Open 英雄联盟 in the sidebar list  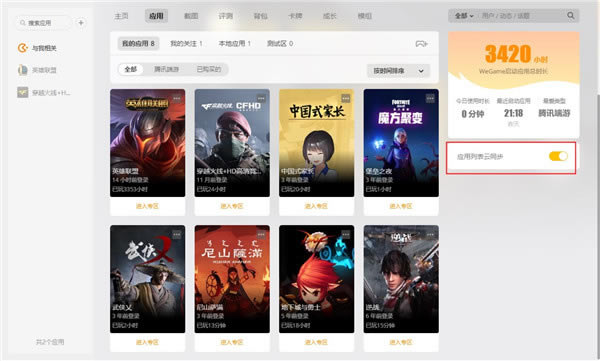[44, 70]
